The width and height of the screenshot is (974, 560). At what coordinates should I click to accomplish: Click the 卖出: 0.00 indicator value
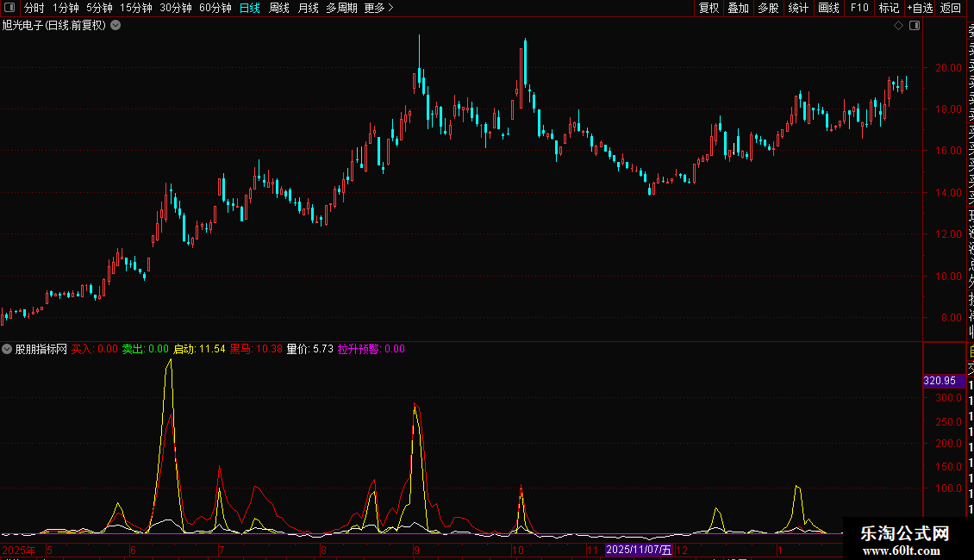[146, 349]
